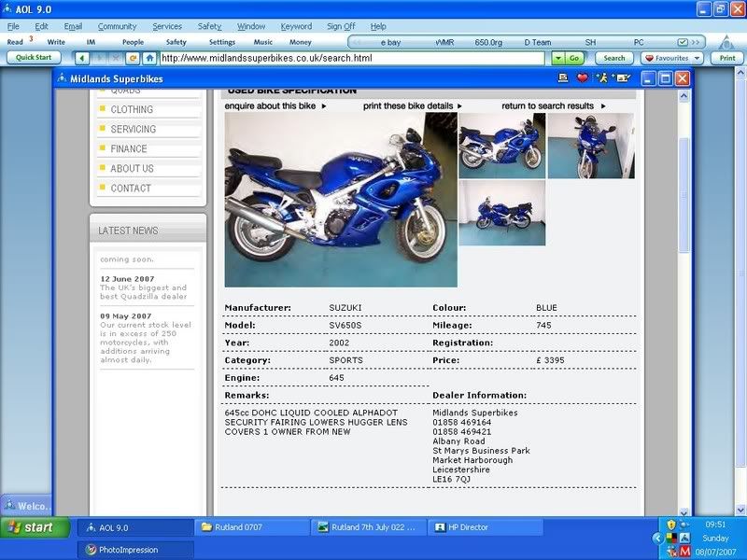This screenshot has height=560, width=747.
Task: Click the browser Back arrow button
Action: point(82,58)
